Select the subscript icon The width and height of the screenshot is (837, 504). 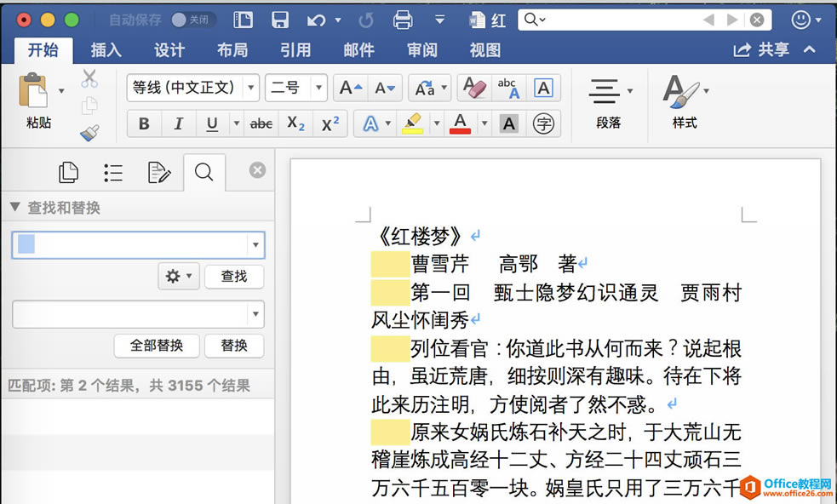click(x=295, y=123)
